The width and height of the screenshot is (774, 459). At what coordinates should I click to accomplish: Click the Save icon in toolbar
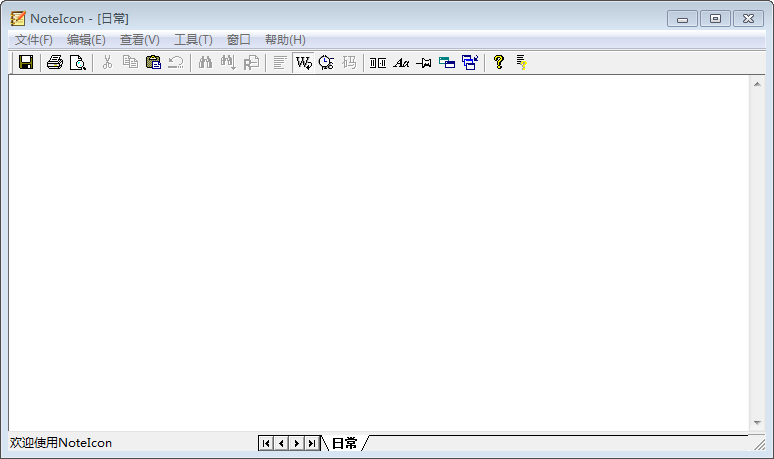pyautogui.click(x=26, y=62)
